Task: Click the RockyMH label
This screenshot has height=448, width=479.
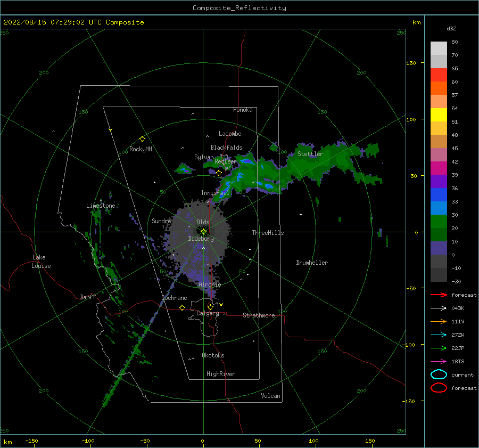Action: click(141, 149)
